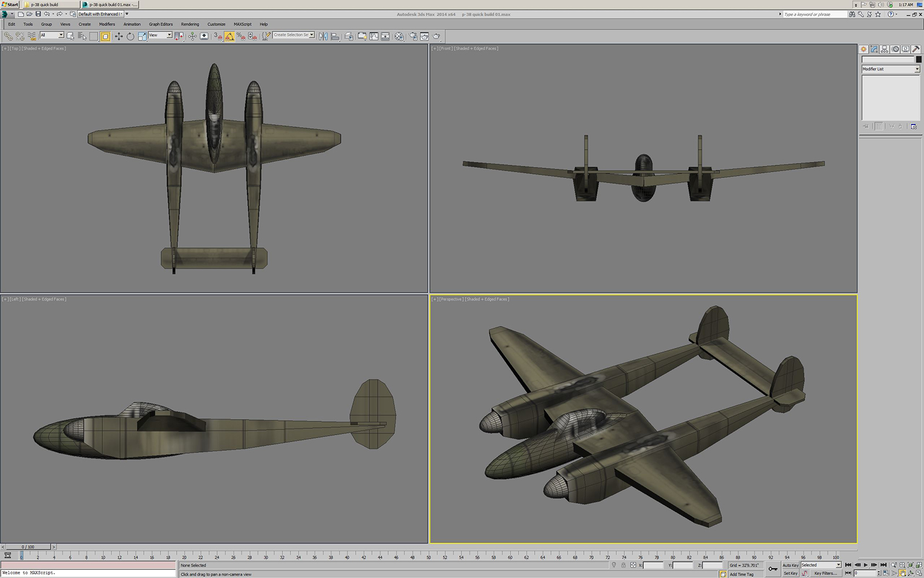
Task: Click the object color swatch in Modify panel
Action: coord(918,60)
